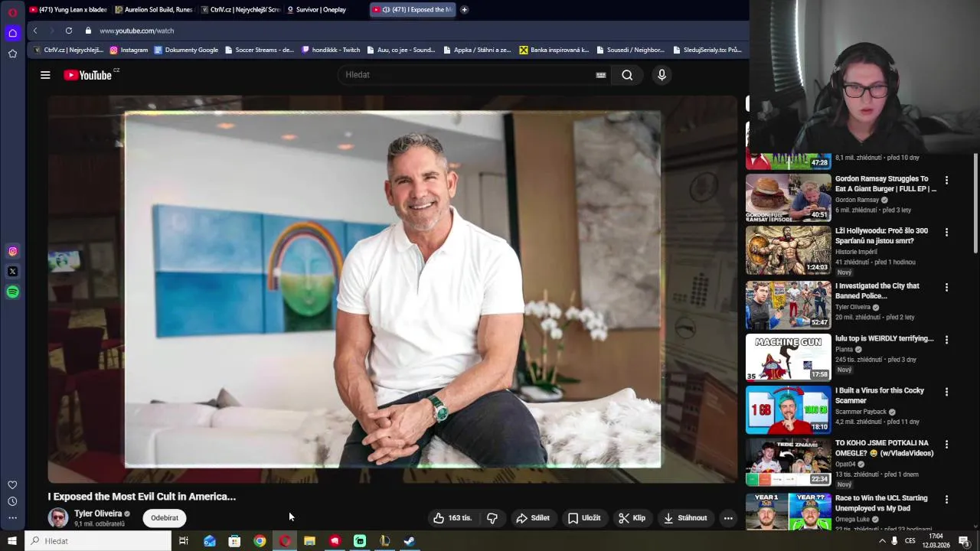Open options for I Investigated the City video

[x=946, y=287]
